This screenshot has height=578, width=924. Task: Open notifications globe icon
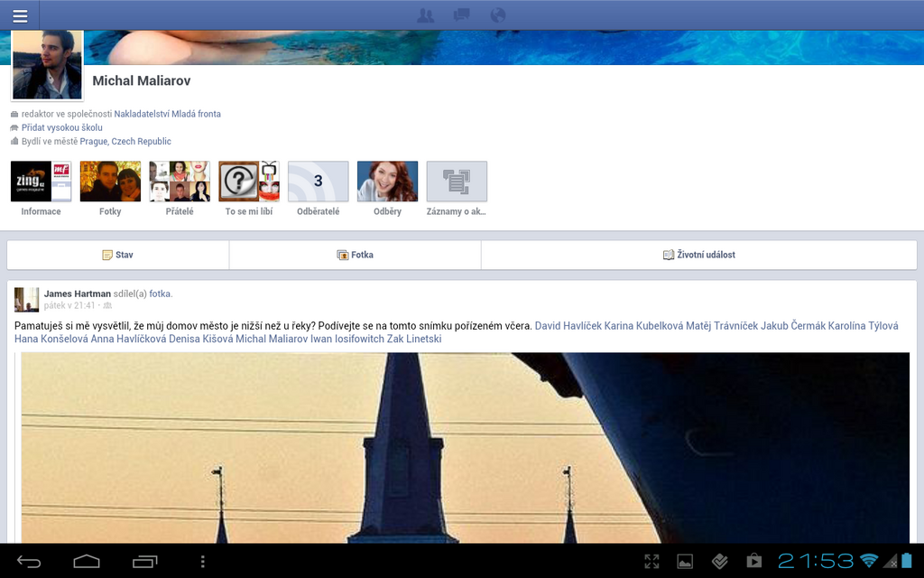[497, 15]
